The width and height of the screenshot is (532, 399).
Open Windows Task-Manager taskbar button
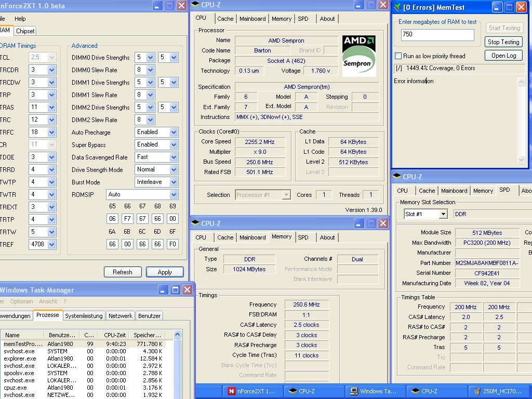point(374,391)
